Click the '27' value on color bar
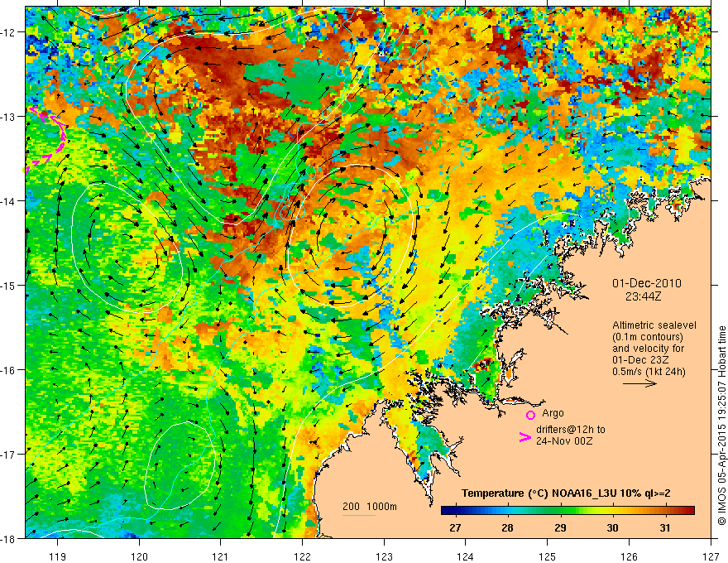 456,527
